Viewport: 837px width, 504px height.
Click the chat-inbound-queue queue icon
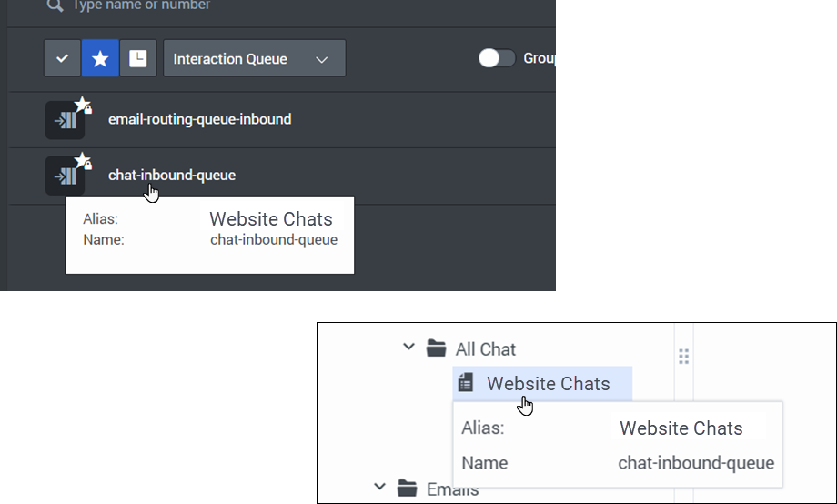pyautogui.click(x=66, y=176)
